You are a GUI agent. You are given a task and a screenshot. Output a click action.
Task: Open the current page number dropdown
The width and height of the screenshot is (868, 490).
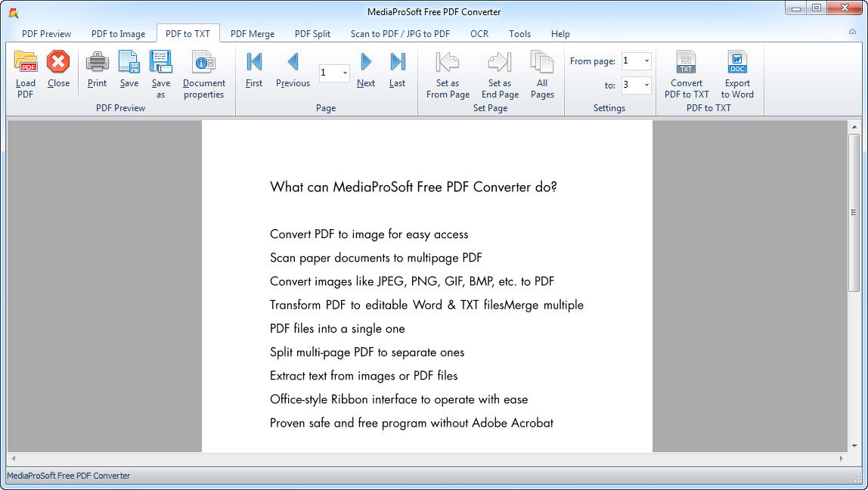[345, 73]
